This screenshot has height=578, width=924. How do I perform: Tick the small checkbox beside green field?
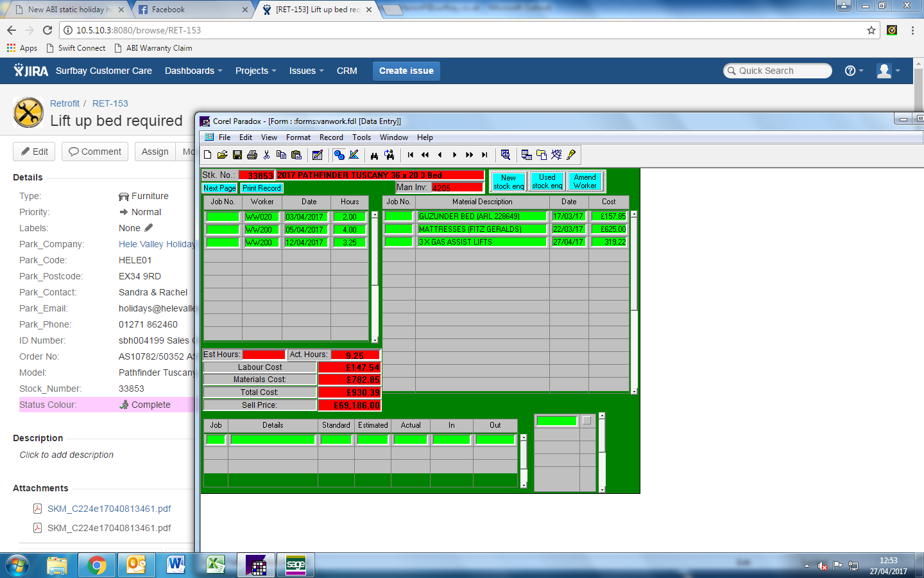[x=586, y=421]
